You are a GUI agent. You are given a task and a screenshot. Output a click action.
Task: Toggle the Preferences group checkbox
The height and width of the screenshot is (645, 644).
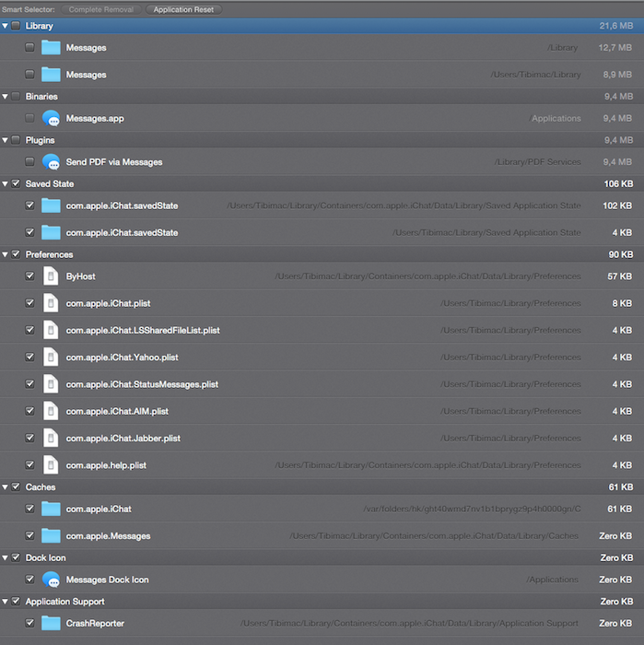coord(17,254)
